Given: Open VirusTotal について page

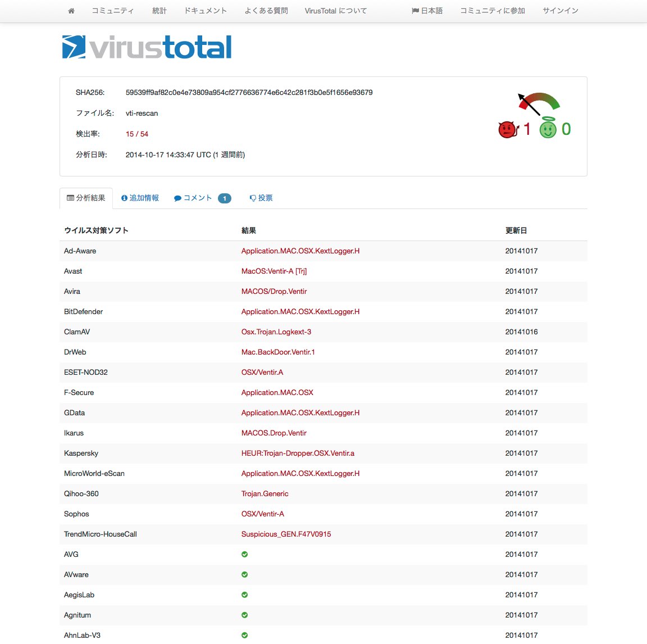Looking at the screenshot, I should click(336, 11).
